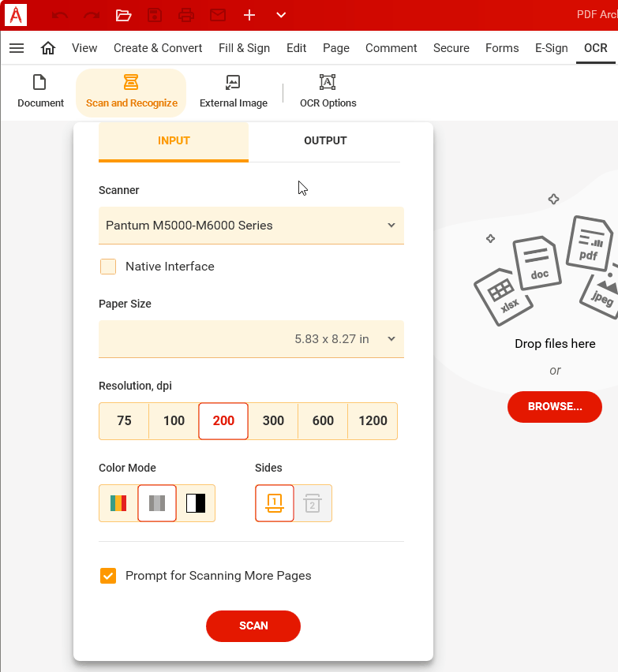The width and height of the screenshot is (618, 672).
Task: Expand quick access toolbar chevron
Action: [x=281, y=16]
